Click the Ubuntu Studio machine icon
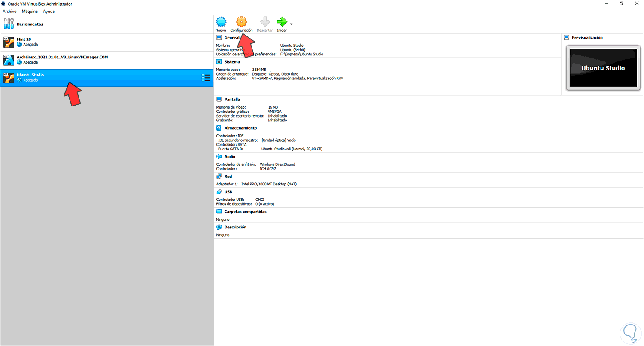The height and width of the screenshot is (346, 644). [9, 78]
